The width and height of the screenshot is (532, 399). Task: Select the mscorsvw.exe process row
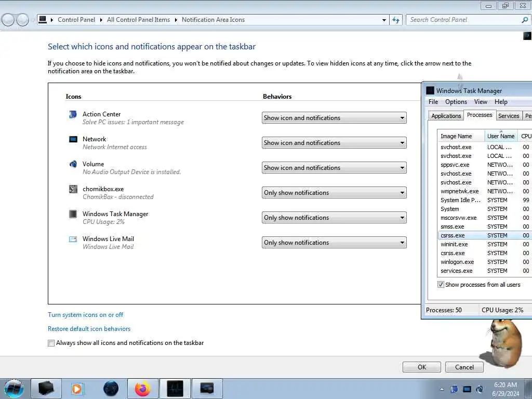485,218
